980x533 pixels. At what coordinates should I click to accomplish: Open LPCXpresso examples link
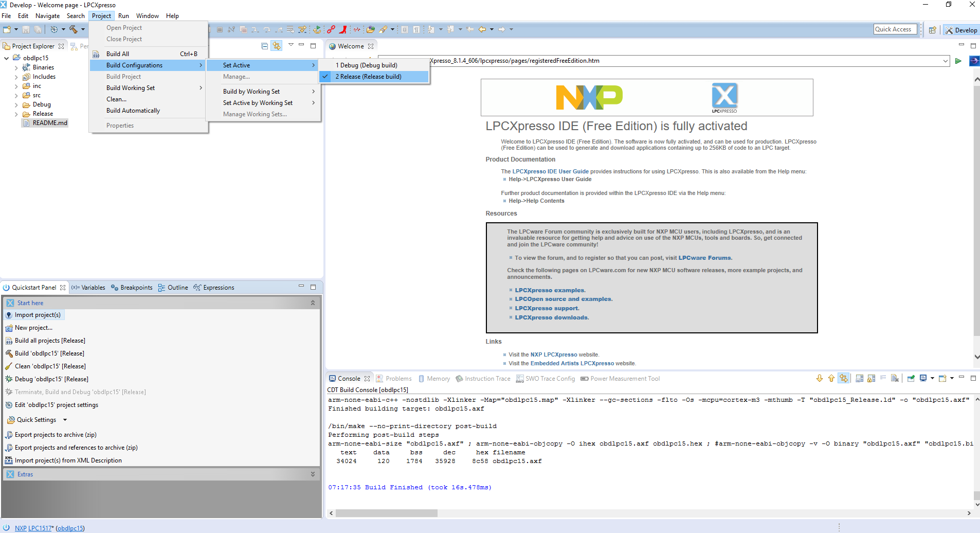point(550,290)
